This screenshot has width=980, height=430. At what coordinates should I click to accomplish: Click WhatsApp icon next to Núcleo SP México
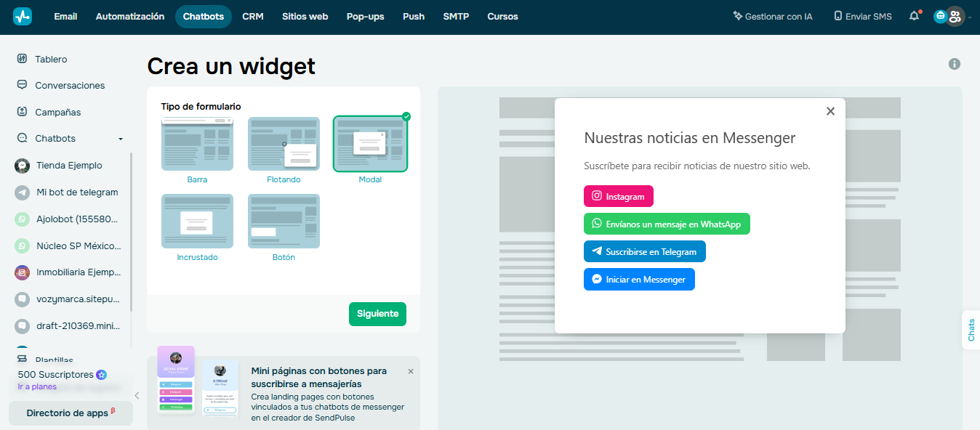22,246
